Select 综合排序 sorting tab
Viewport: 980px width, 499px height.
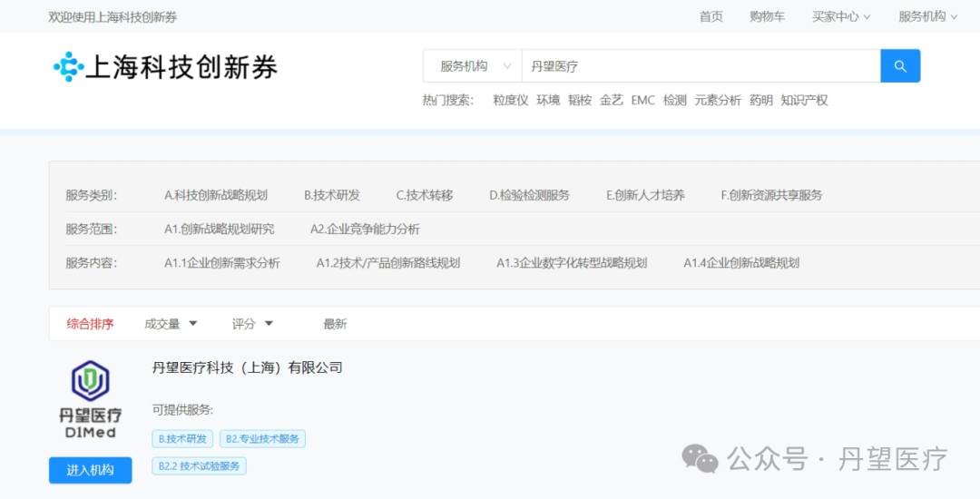pyautogui.click(x=90, y=324)
